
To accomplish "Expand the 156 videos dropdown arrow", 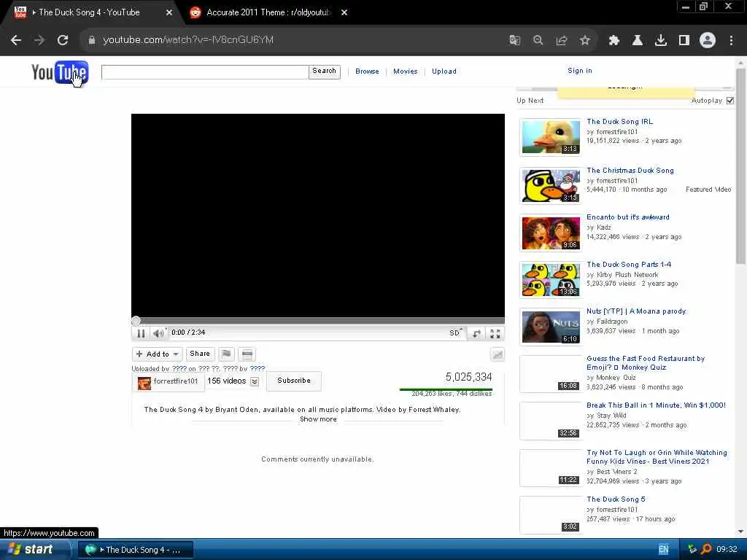I will 255,381.
